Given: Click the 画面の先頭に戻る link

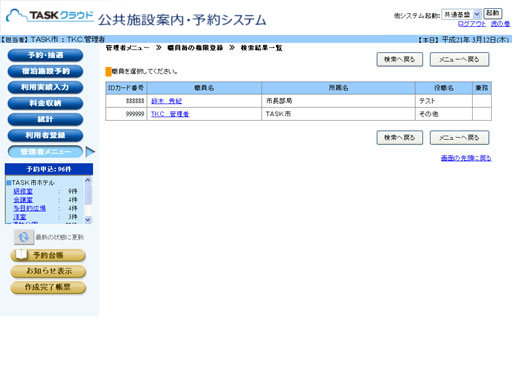Looking at the screenshot, I should [x=466, y=158].
